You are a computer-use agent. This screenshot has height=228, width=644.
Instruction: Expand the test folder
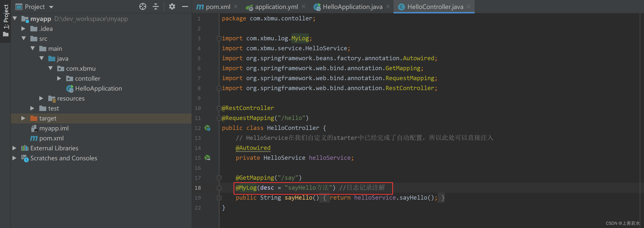32,108
